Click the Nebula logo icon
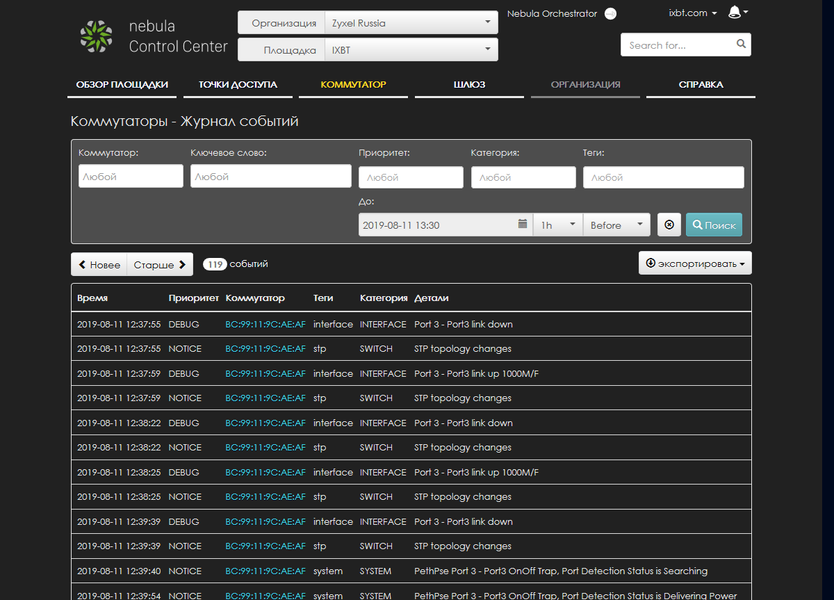 (97, 36)
